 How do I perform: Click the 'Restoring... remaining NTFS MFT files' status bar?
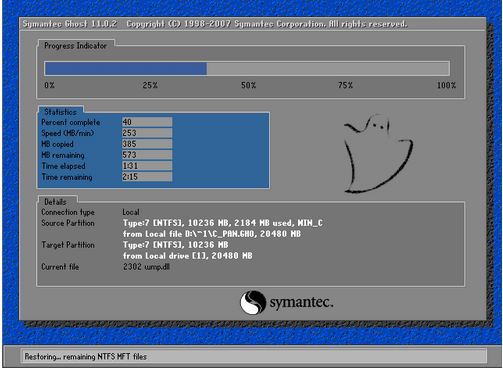254,357
